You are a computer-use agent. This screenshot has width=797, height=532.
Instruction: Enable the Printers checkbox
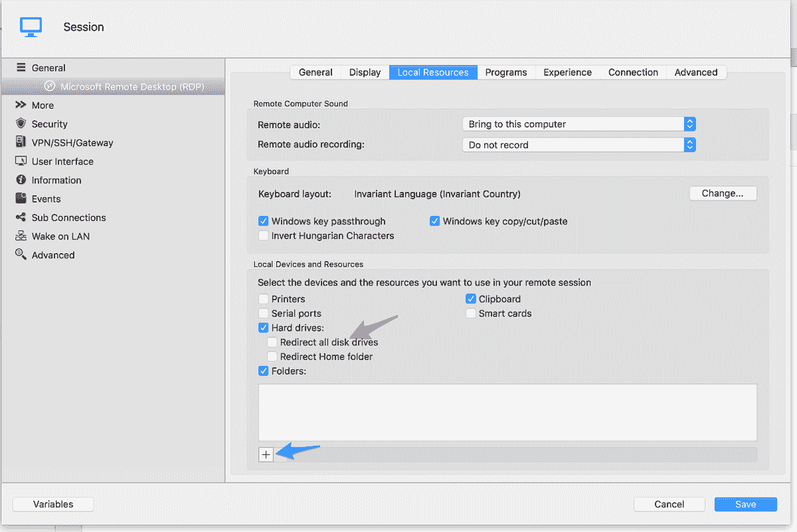click(x=264, y=299)
